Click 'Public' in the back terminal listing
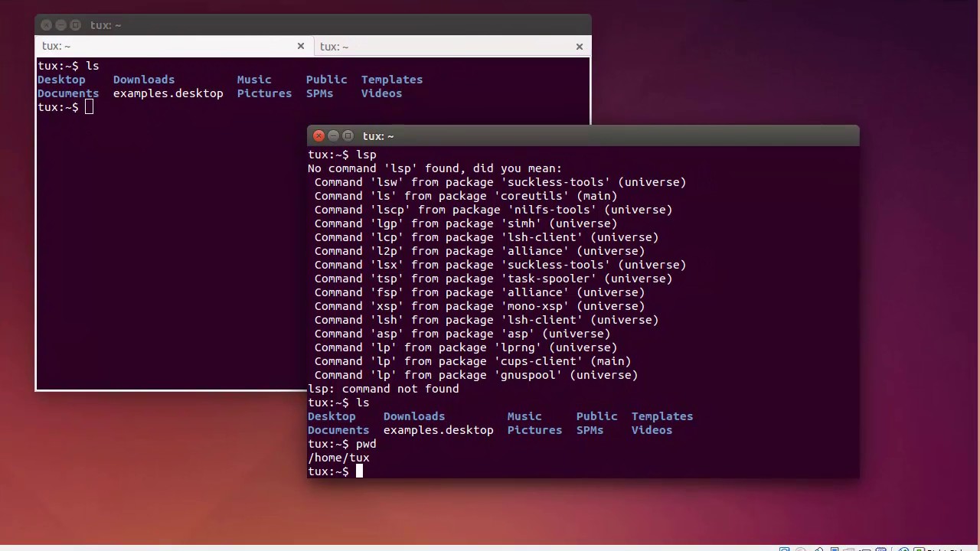Viewport: 980px width, 551px height. coord(327,80)
